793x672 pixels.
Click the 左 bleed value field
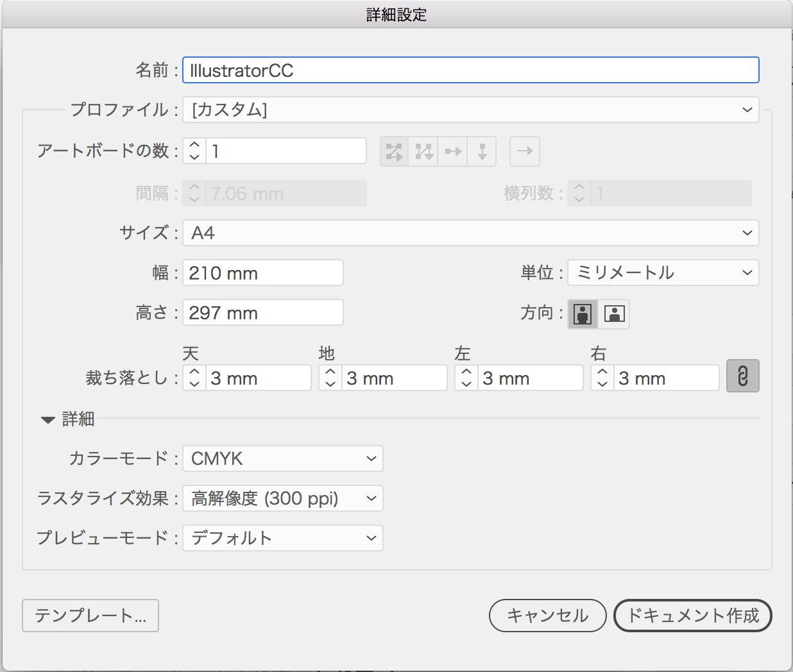click(x=531, y=378)
